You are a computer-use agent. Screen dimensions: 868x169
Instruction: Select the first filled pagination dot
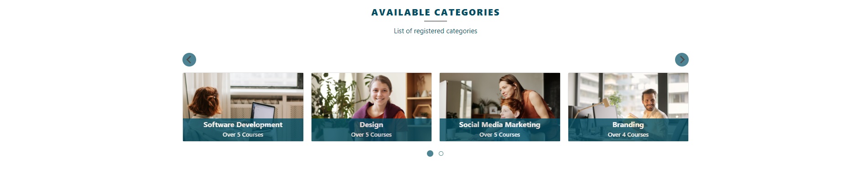(x=430, y=154)
